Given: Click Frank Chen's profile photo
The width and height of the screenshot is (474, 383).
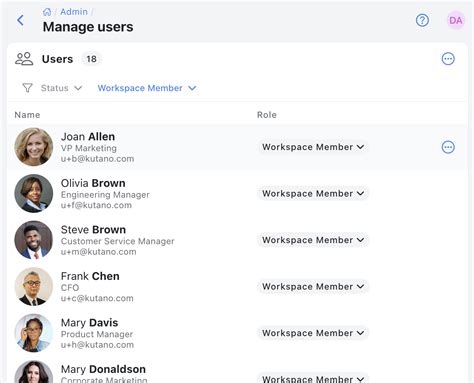Looking at the screenshot, I should (x=34, y=286).
